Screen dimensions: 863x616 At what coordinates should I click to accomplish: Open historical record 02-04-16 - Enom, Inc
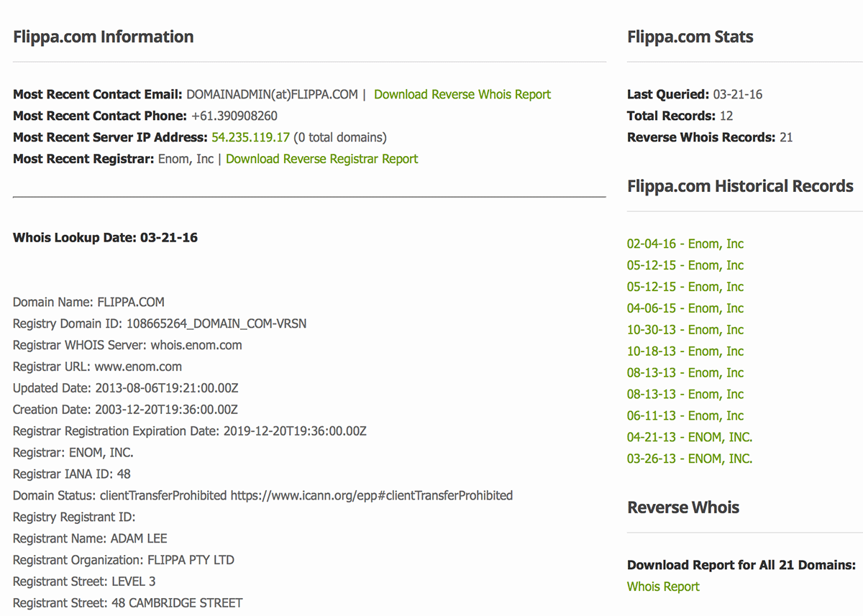click(x=685, y=244)
